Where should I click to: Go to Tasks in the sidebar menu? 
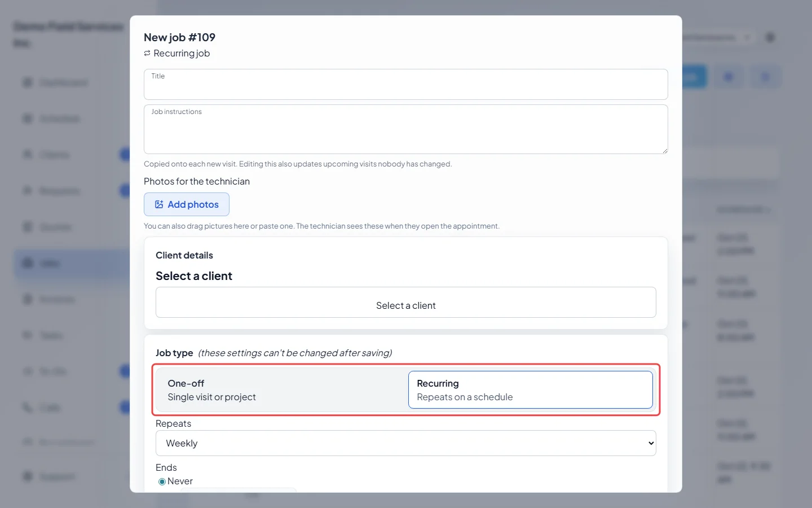[51, 335]
